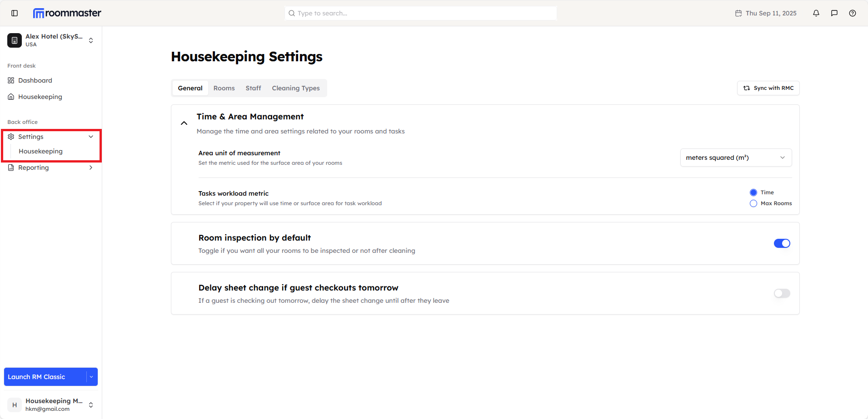
Task: Select the Max Rooms workload metric
Action: coord(753,203)
